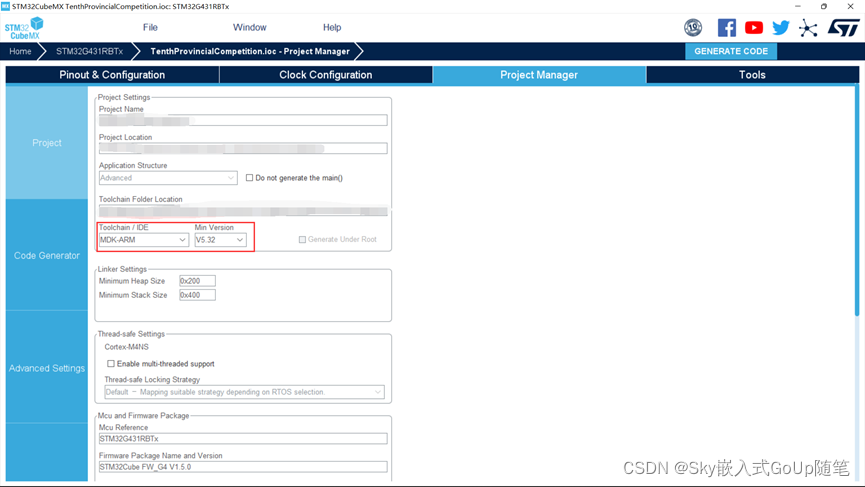Click the MX app icon in title bar

click(6, 6)
